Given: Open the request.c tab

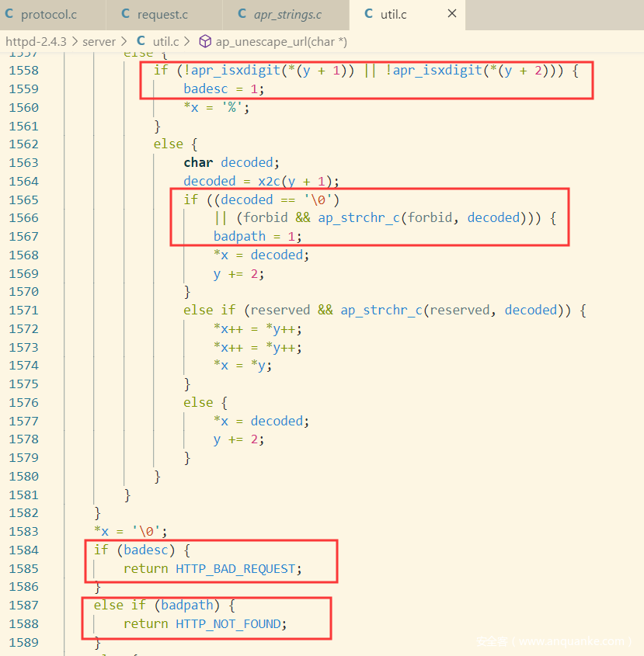Looking at the screenshot, I should 162,15.
